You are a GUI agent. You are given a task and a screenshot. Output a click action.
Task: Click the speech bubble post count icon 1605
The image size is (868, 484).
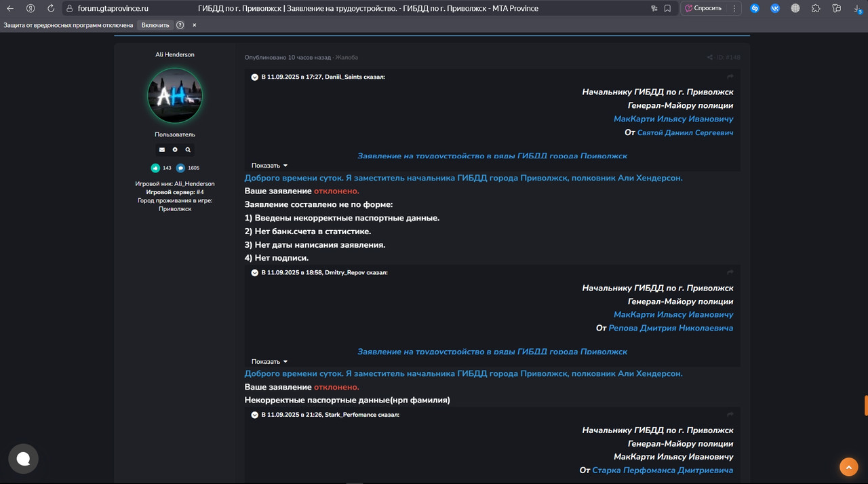tap(180, 168)
